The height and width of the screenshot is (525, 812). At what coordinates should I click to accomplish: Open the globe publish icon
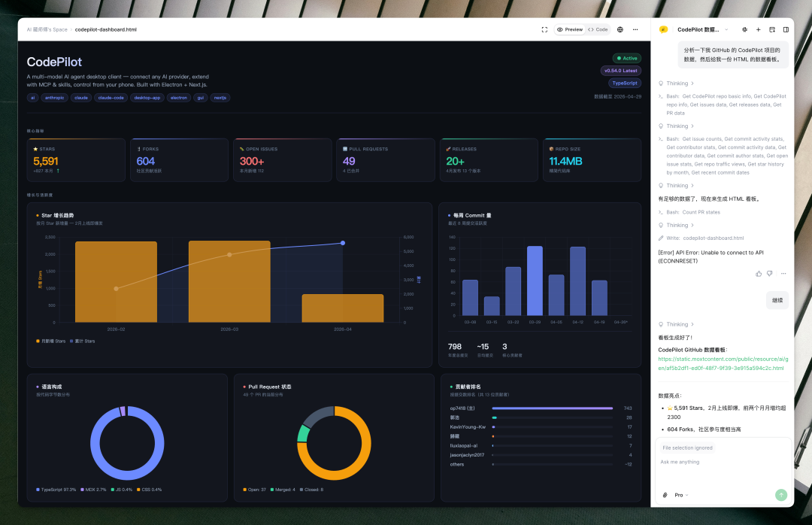coord(620,29)
